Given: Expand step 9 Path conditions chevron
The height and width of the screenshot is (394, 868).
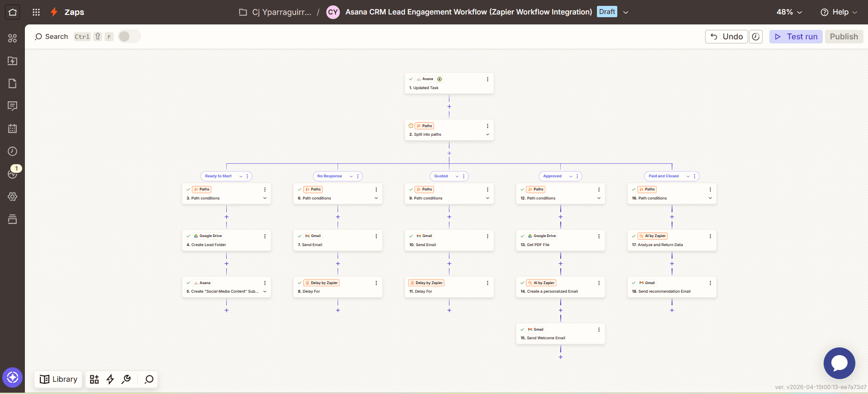Looking at the screenshot, I should [x=487, y=198].
